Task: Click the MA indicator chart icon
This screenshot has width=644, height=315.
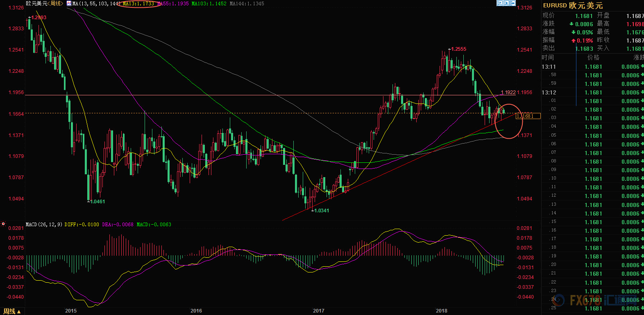Action: (x=69, y=3)
